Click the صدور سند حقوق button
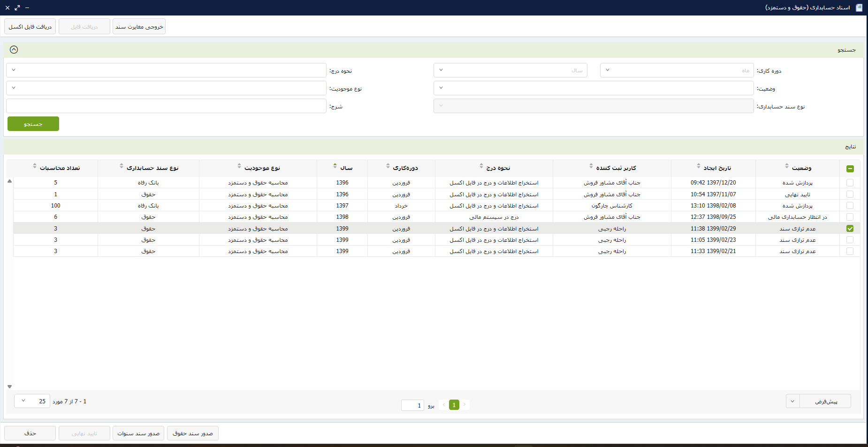 [192, 433]
